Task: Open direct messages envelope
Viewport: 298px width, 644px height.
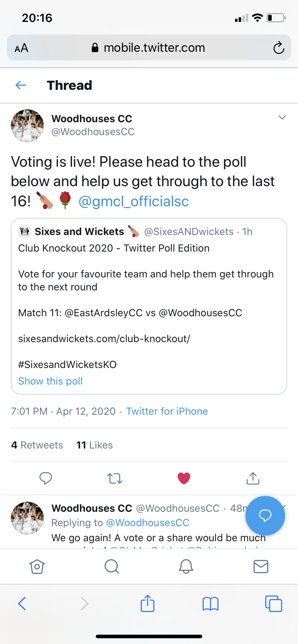Action: [261, 567]
